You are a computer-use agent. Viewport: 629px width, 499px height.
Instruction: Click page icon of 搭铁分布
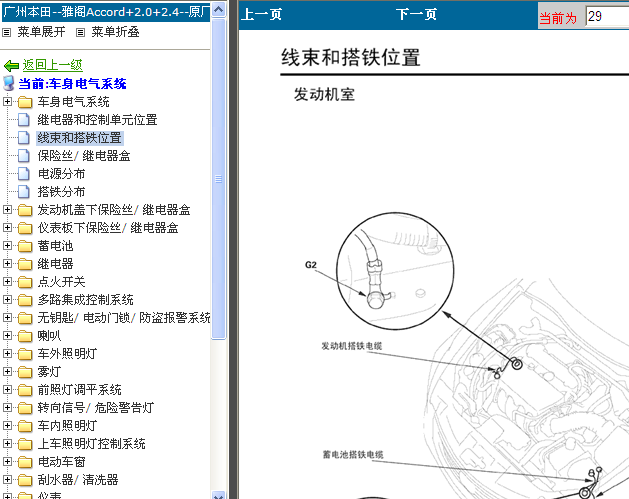(24, 192)
